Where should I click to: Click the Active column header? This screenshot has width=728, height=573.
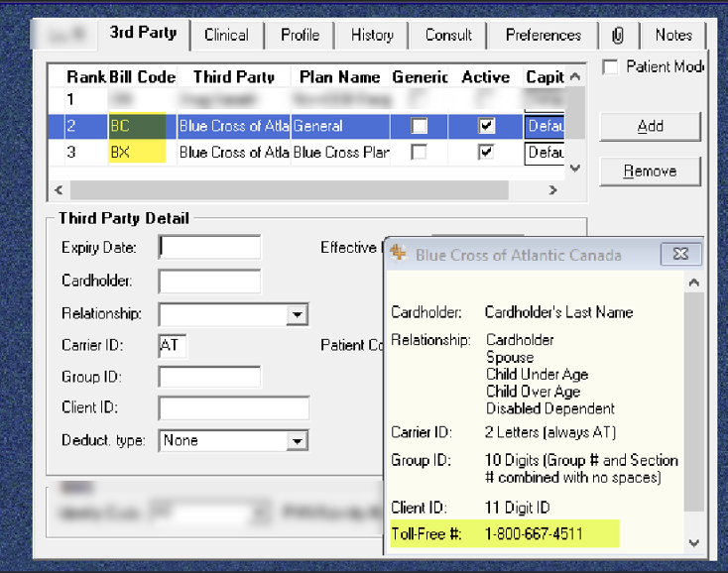(x=486, y=76)
